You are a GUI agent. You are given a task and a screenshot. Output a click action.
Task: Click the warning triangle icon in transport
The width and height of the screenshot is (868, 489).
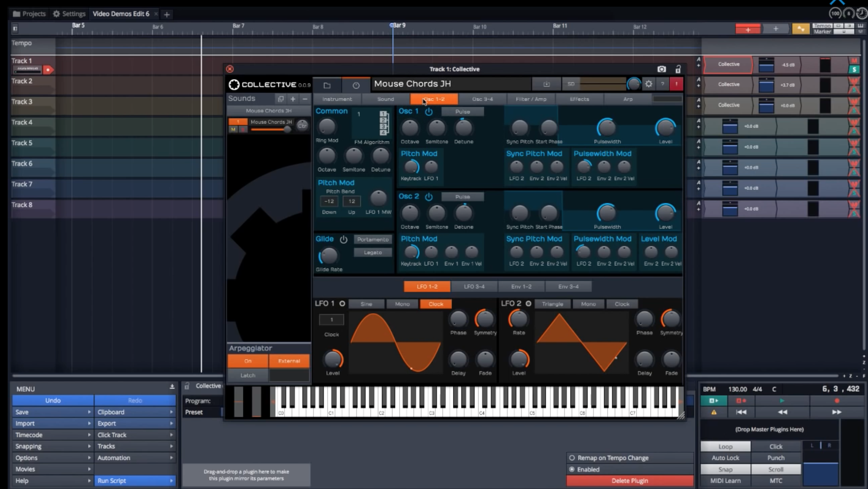[x=714, y=412]
